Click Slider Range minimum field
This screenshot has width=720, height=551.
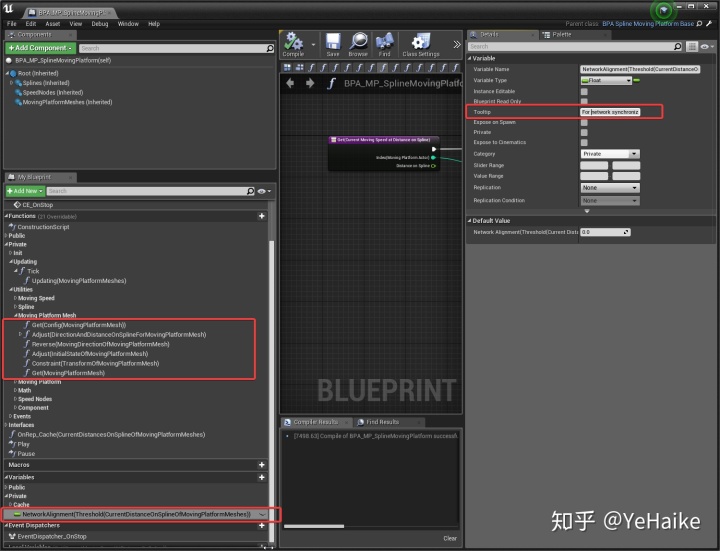pos(594,165)
